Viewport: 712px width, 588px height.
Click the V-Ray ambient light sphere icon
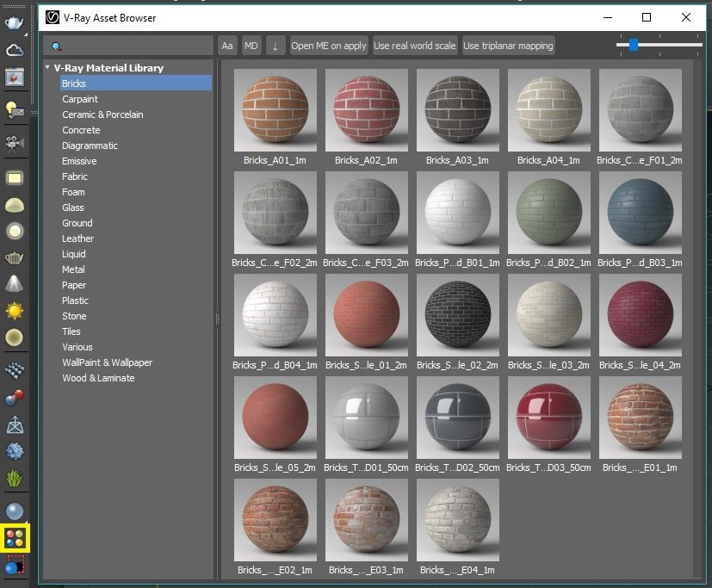tap(14, 337)
